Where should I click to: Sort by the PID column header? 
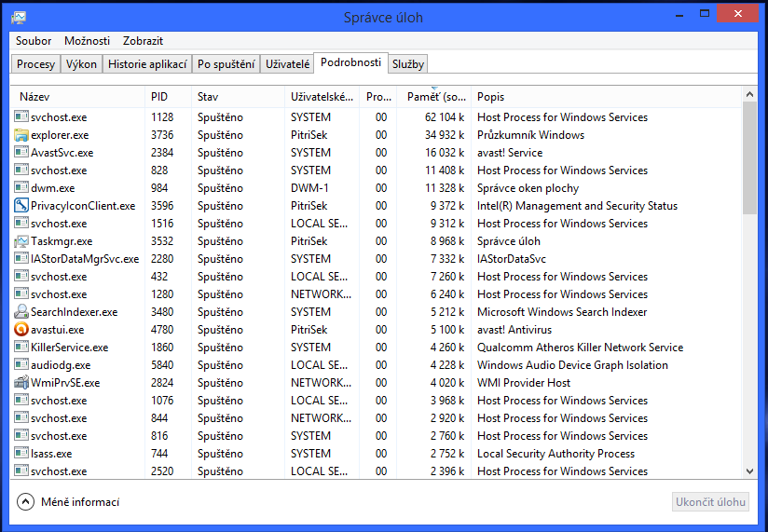[x=168, y=96]
